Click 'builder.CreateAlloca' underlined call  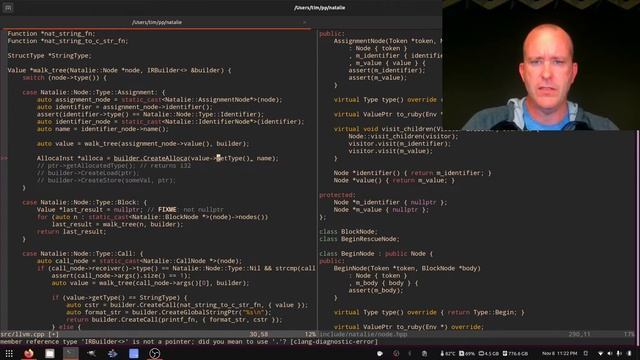click(150, 158)
